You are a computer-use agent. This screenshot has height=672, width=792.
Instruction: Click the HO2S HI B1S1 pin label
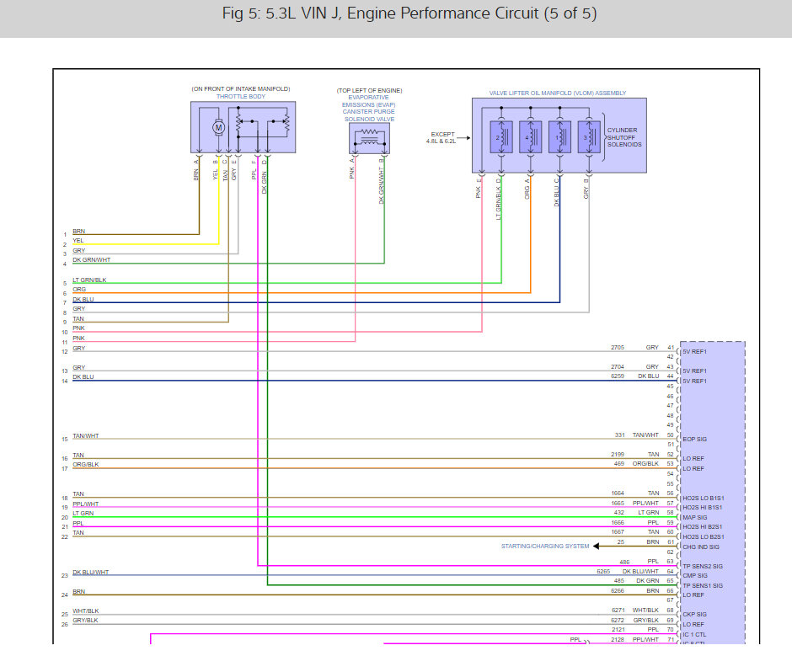pos(703,508)
